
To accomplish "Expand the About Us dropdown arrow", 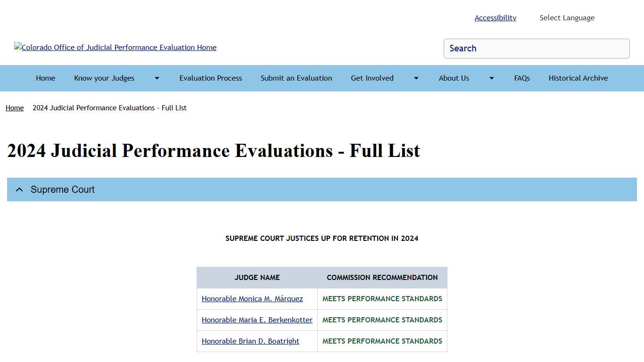I will pyautogui.click(x=491, y=78).
